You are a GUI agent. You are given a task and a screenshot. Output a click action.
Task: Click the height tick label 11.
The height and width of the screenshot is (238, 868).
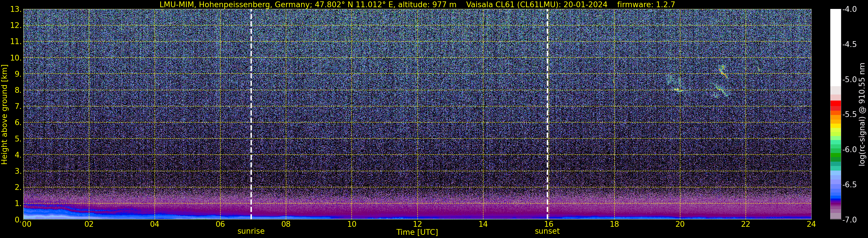[16, 42]
